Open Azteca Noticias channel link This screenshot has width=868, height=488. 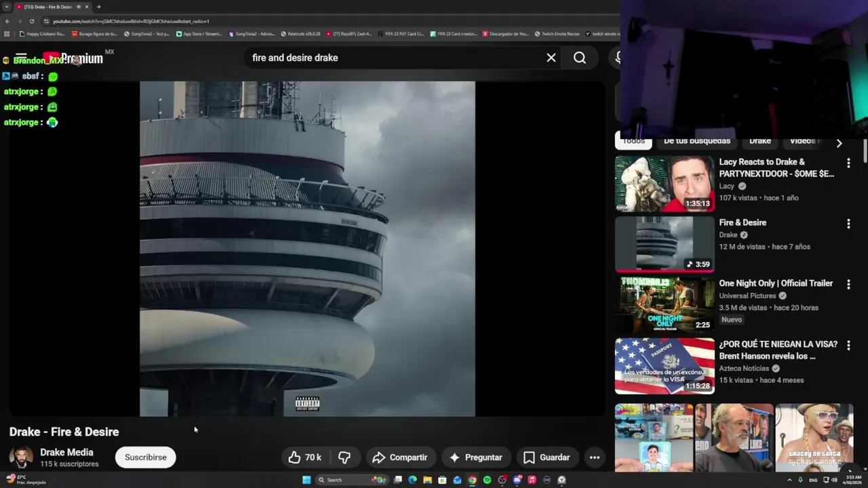click(744, 369)
